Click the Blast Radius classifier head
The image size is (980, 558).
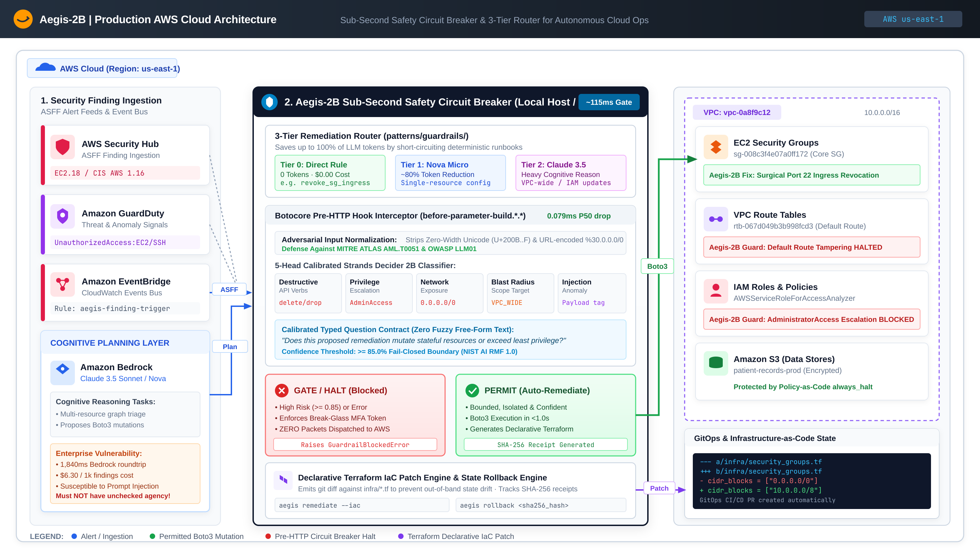pos(520,293)
